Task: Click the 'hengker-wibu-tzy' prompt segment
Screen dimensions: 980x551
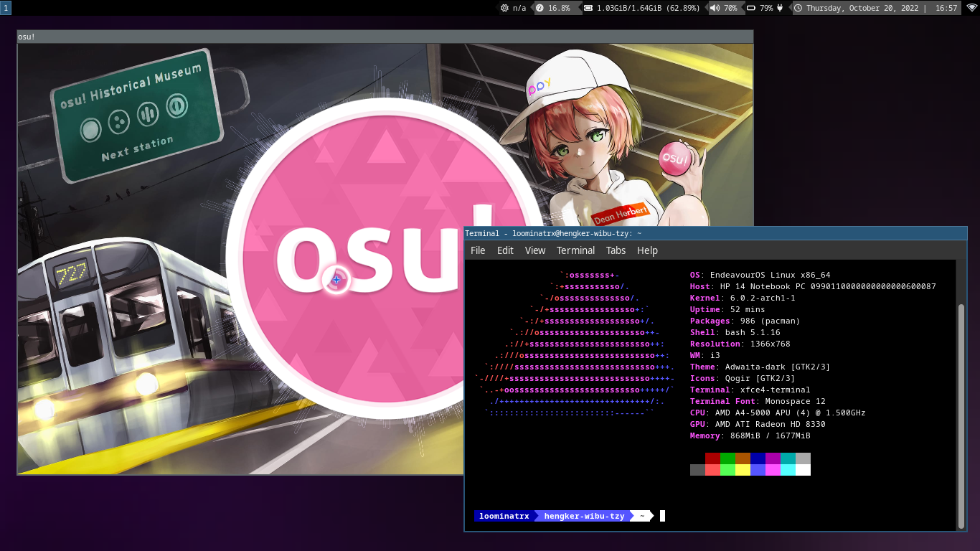Action: pos(584,516)
